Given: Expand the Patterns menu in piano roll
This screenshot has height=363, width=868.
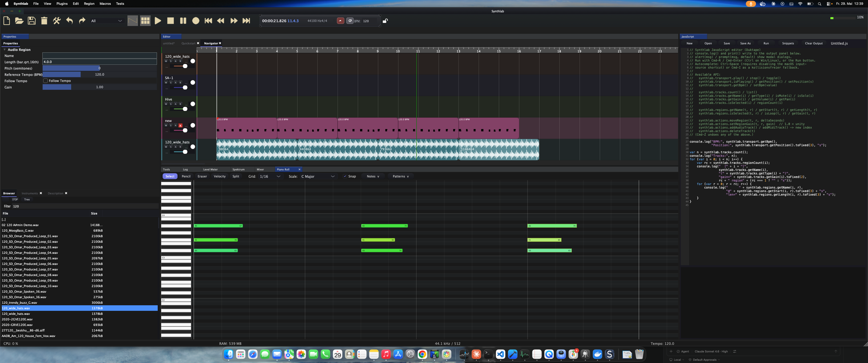Looking at the screenshot, I should (401, 176).
